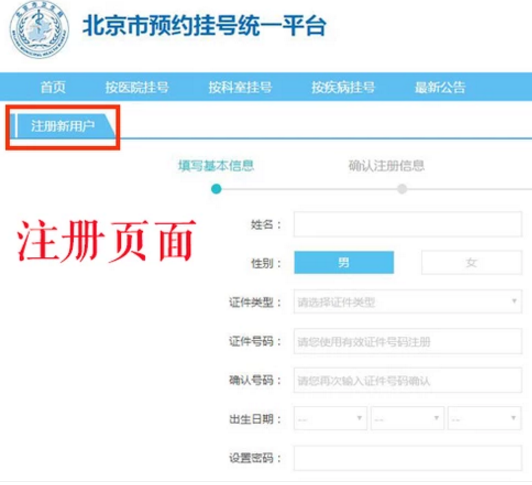Choose 女 gender option
Screen dimensions: 532x485
click(x=471, y=262)
